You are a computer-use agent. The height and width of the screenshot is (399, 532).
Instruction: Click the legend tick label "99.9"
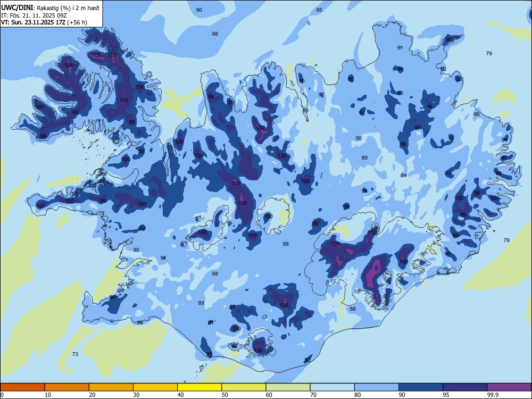(493, 395)
